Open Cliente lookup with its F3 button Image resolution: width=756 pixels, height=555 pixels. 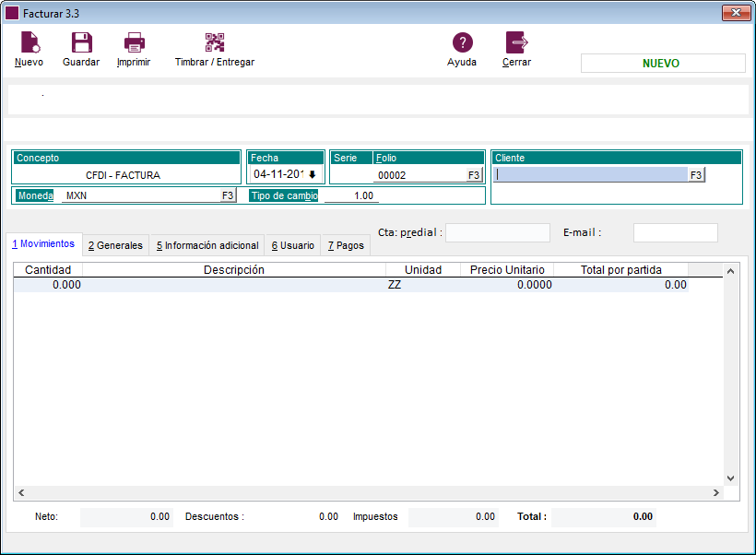[x=696, y=175]
